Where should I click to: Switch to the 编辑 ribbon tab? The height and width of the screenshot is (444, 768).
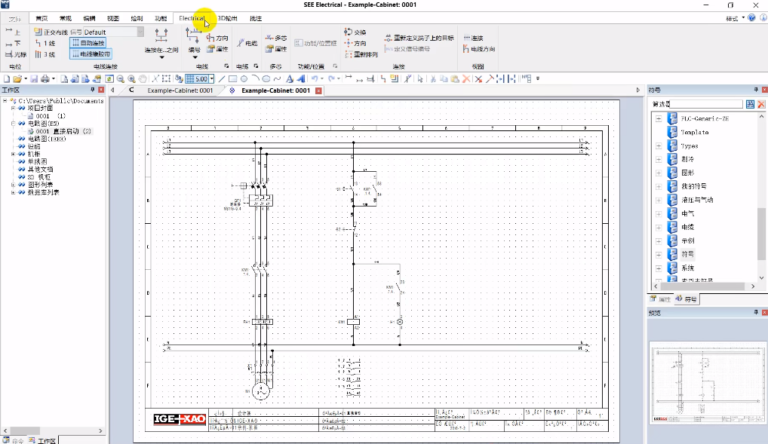click(89, 18)
